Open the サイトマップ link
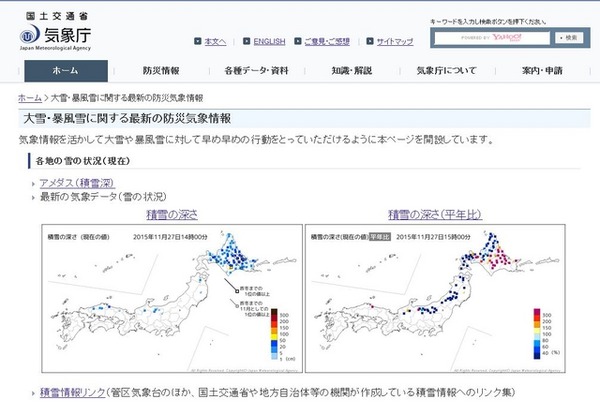 pos(395,41)
